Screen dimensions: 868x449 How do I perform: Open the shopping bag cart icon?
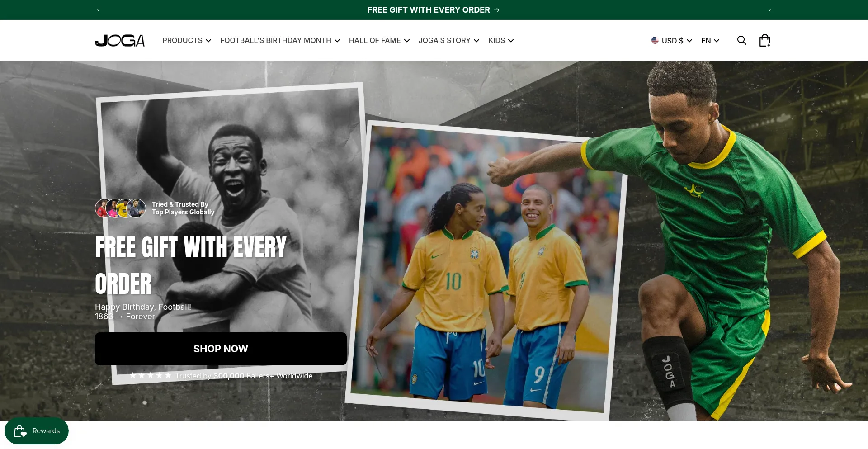[x=764, y=41]
